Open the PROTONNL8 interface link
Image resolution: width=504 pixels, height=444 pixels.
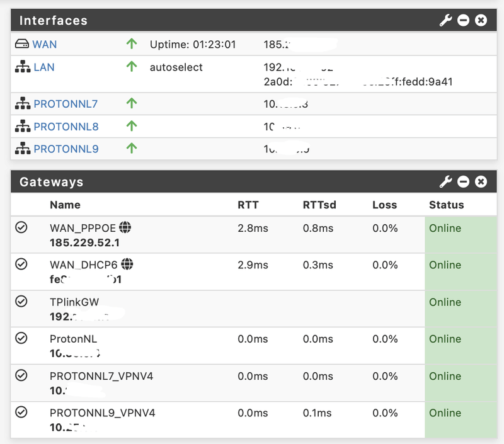(x=66, y=127)
